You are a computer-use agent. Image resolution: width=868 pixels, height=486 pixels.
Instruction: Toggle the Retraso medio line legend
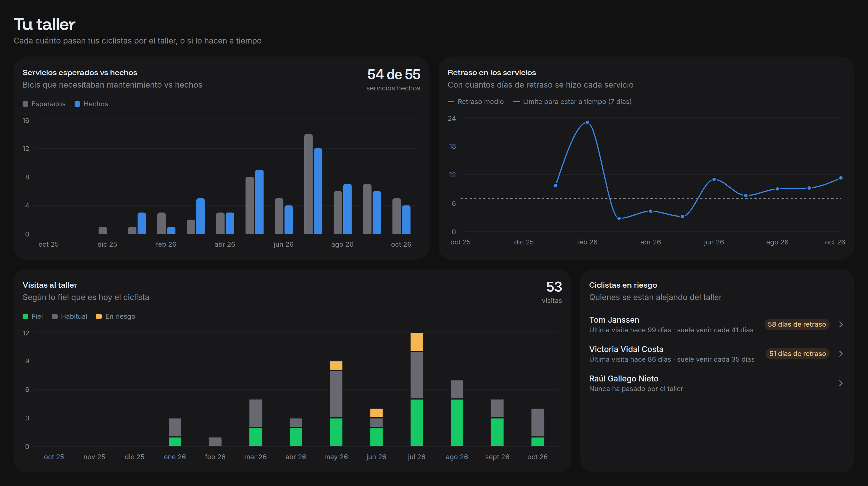pos(476,101)
